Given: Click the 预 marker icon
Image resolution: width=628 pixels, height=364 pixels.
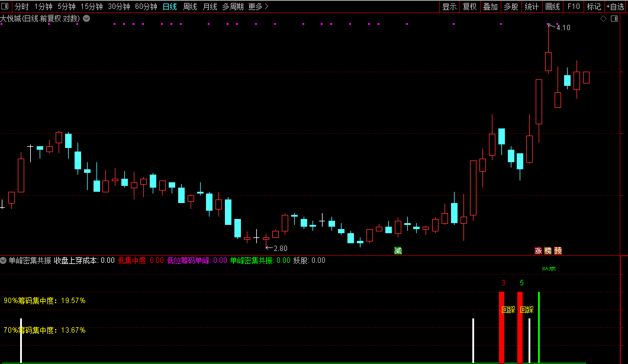Looking at the screenshot, I should coord(558,251).
